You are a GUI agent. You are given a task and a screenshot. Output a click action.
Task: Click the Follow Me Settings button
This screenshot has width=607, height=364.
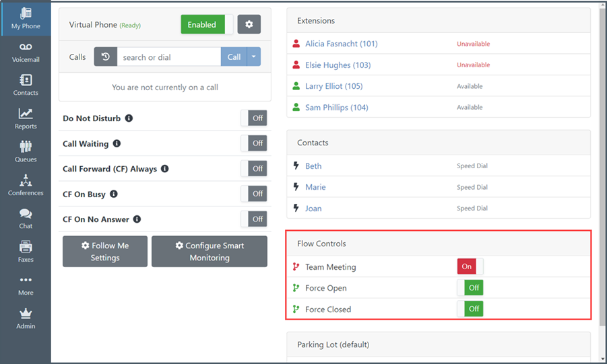coord(105,252)
